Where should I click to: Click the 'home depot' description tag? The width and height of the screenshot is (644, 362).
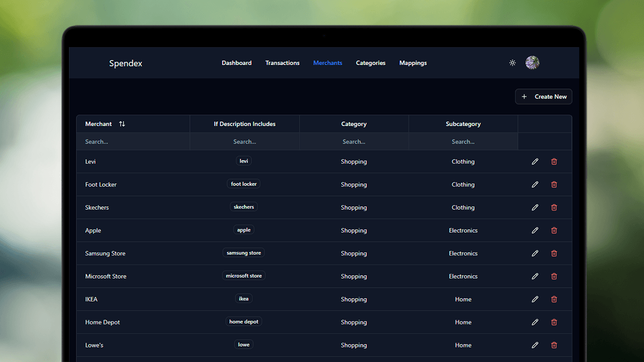point(244,322)
